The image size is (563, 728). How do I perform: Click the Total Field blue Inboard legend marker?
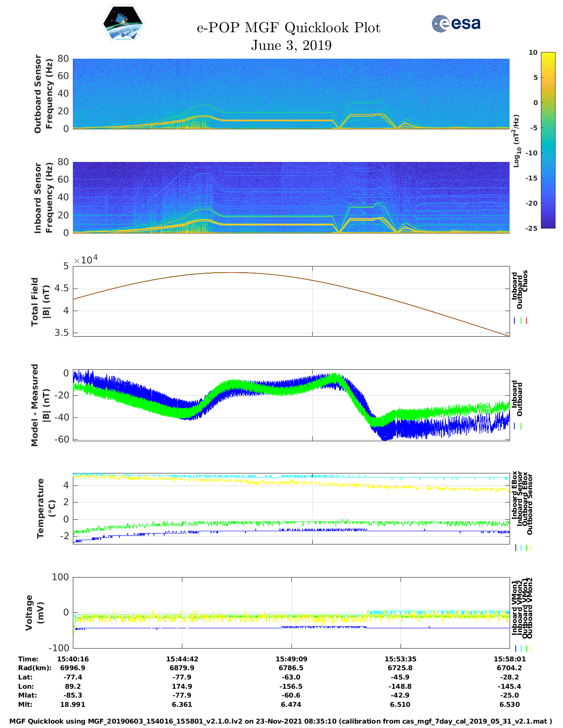pyautogui.click(x=515, y=321)
